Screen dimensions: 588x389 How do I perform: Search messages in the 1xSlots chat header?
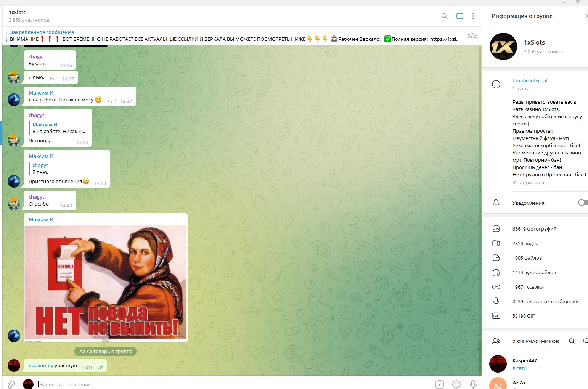(445, 16)
